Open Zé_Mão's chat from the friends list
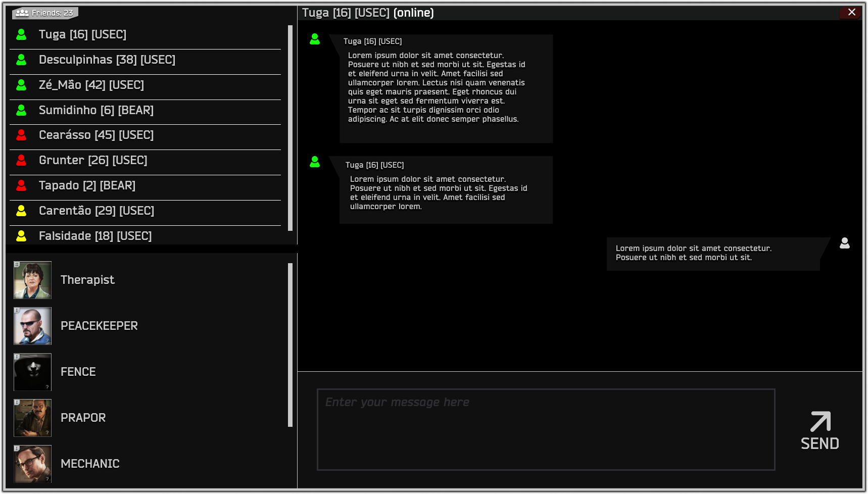This screenshot has width=868, height=494. 91,85
